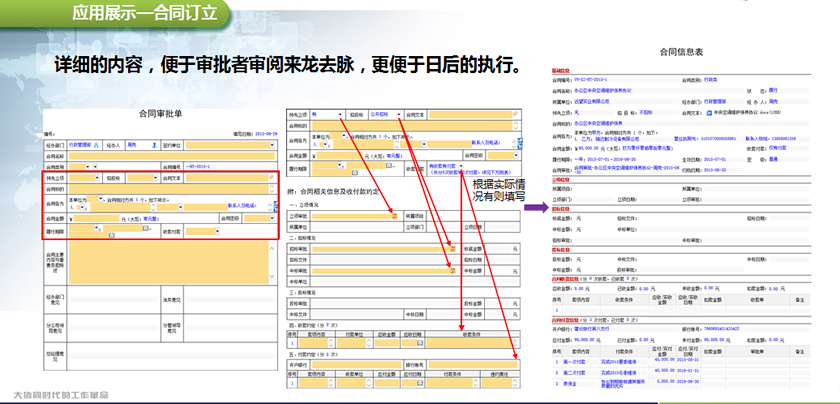The width and height of the screenshot is (840, 404).
Task: Click 建设银行第八支行 in 合同信息表
Action: pos(592,328)
